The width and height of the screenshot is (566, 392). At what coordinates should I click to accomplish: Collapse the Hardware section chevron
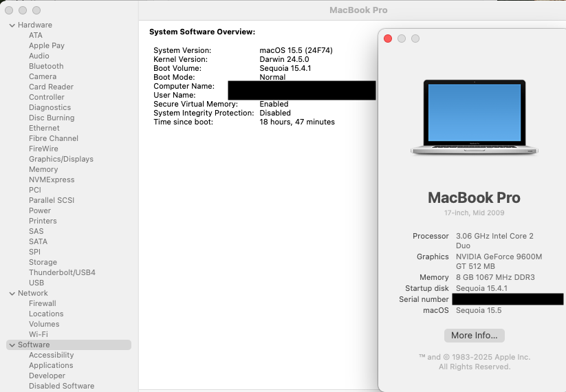pos(12,25)
